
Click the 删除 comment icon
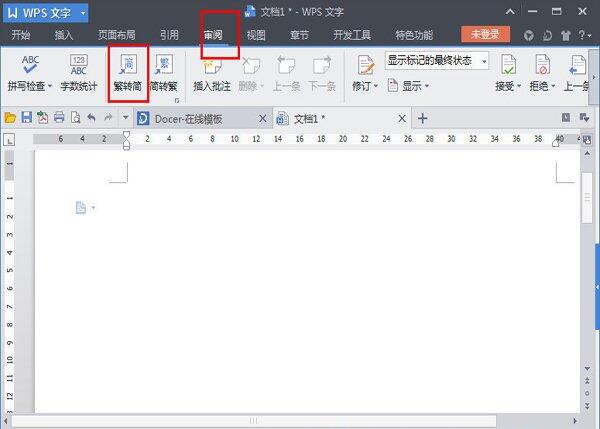pos(251,64)
